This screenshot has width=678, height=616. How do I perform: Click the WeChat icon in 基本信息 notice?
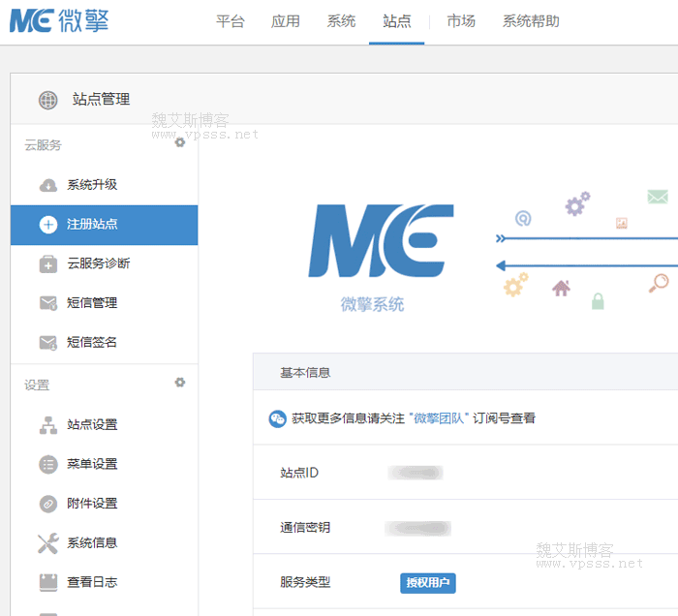(277, 418)
